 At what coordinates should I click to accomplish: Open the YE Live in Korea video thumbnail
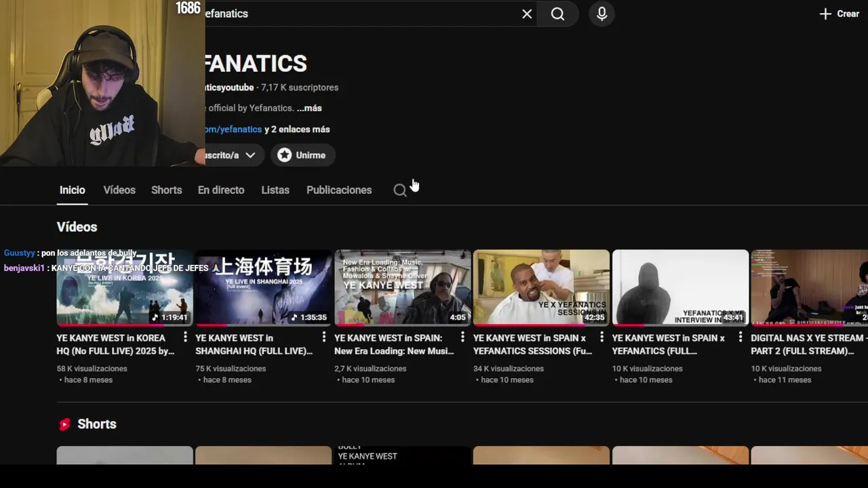125,287
